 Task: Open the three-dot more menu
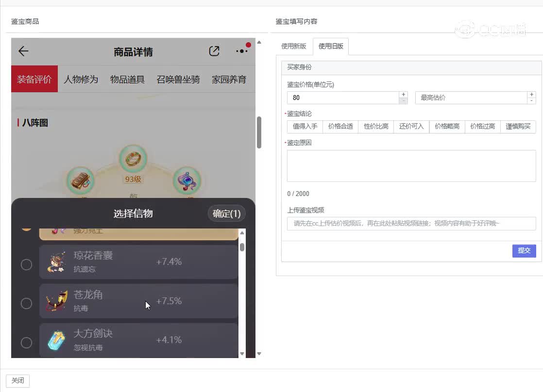pos(242,51)
